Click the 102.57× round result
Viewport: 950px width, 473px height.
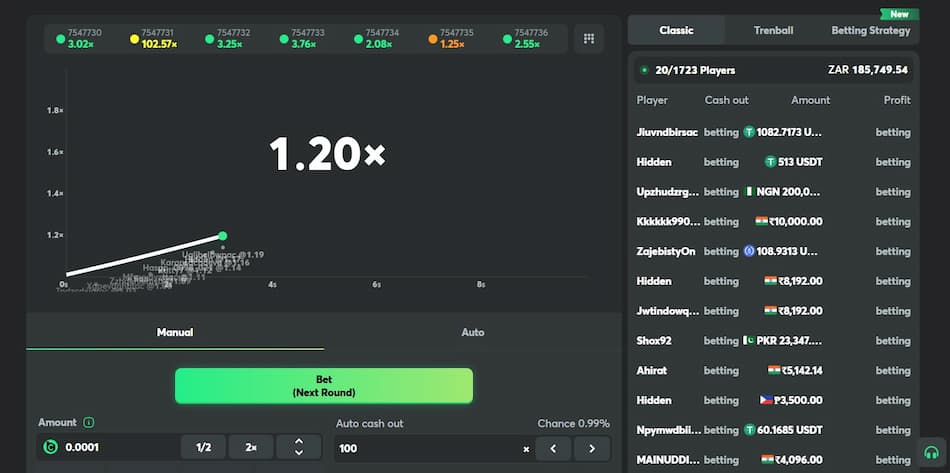159,44
